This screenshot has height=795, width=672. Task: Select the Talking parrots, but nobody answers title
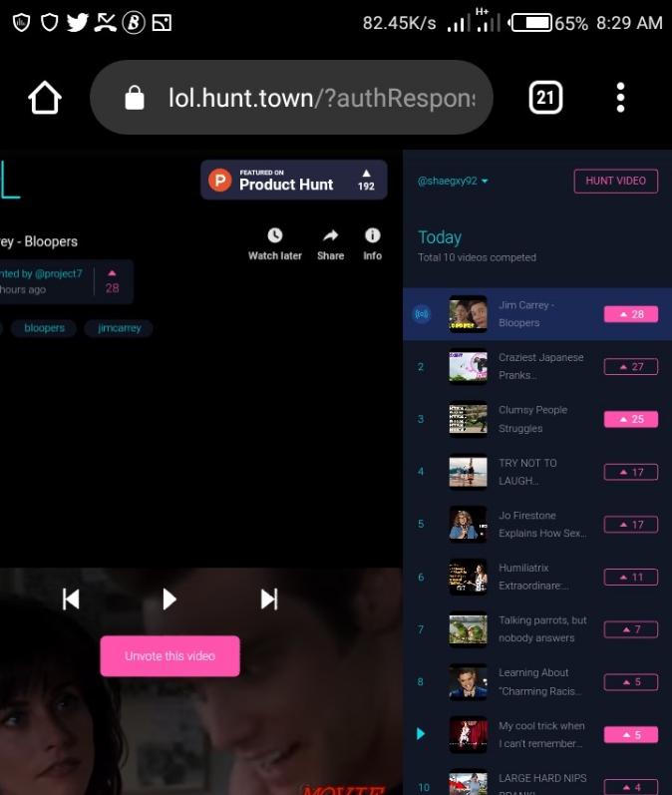click(542, 629)
